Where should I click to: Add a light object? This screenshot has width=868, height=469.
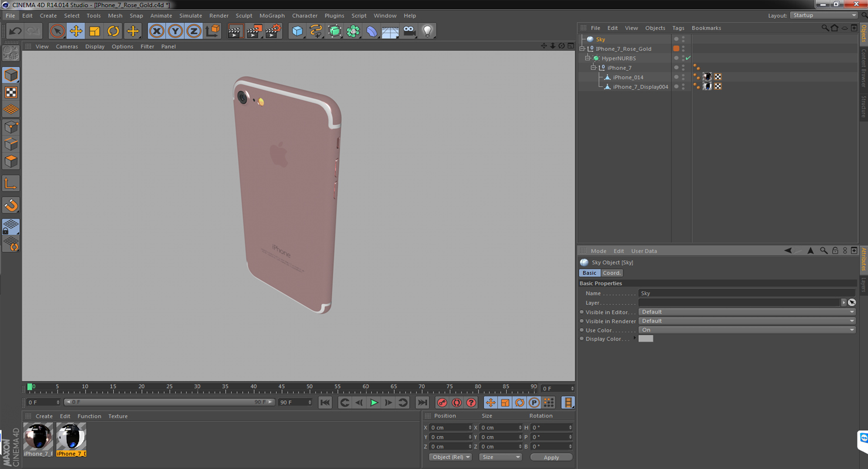(428, 31)
